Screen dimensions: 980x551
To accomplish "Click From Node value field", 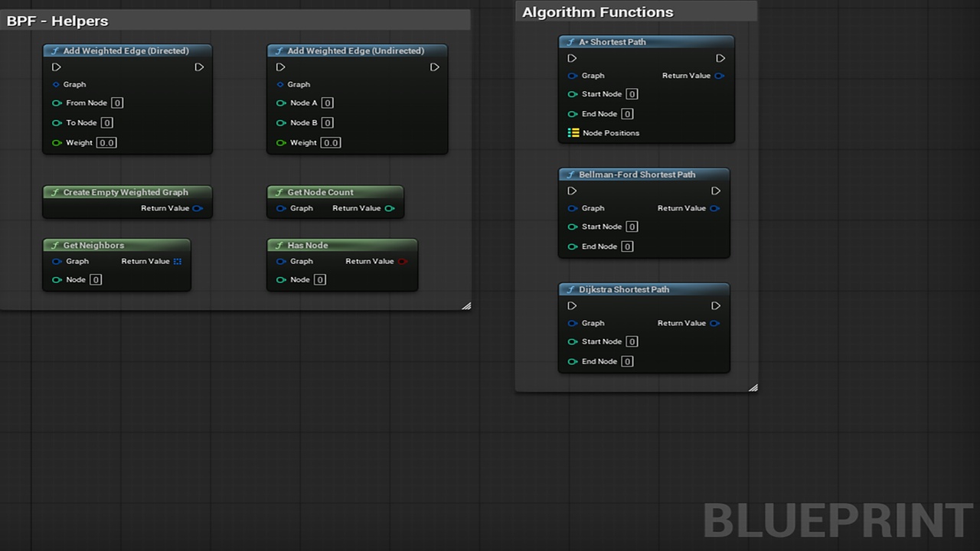I will (117, 103).
